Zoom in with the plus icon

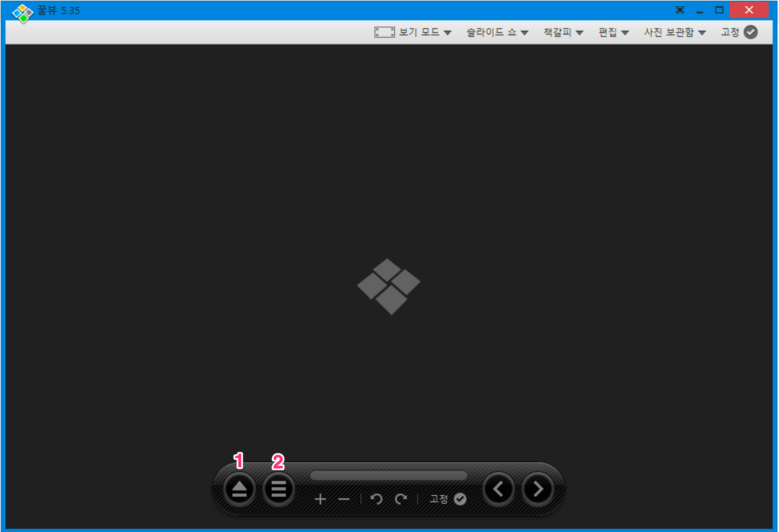[x=320, y=499]
